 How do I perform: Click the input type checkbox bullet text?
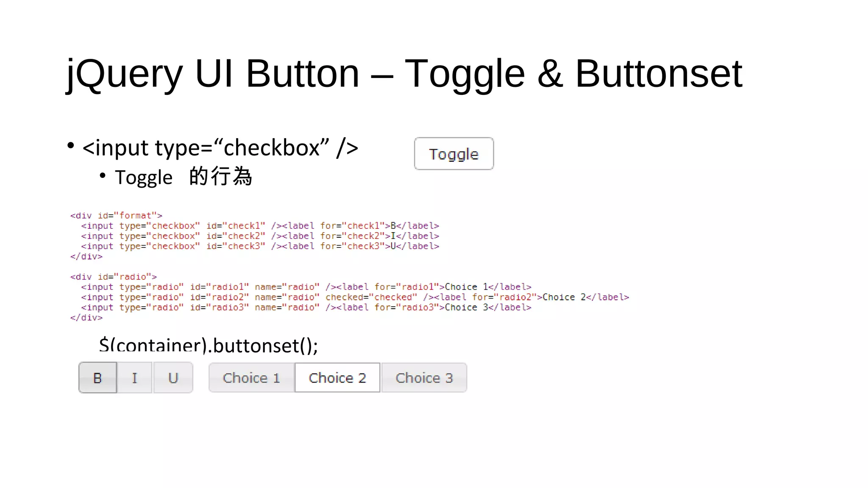[x=220, y=148]
